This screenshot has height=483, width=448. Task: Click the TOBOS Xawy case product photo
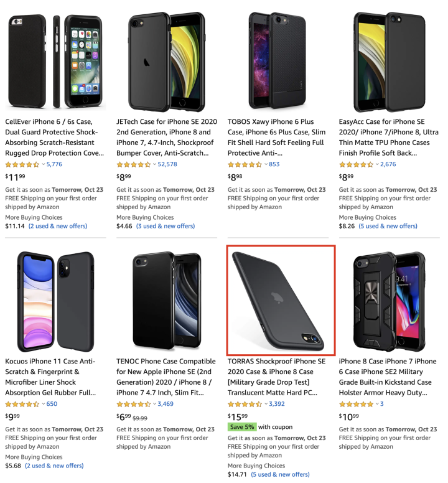pyautogui.click(x=277, y=61)
